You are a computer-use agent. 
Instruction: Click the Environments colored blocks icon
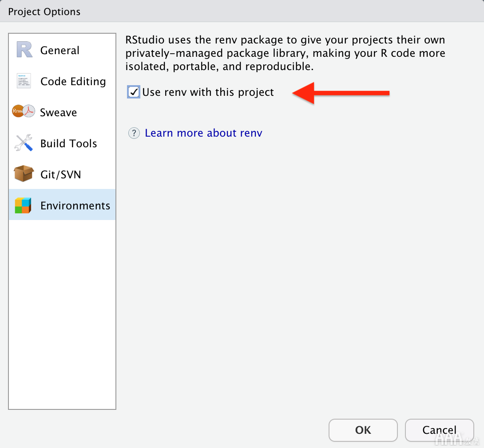click(23, 205)
